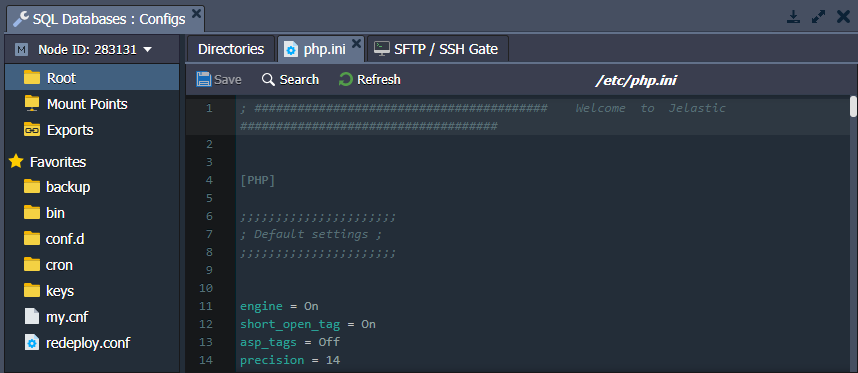
Task: Place cursor on 'engine = On' line
Action: pyautogui.click(x=279, y=306)
